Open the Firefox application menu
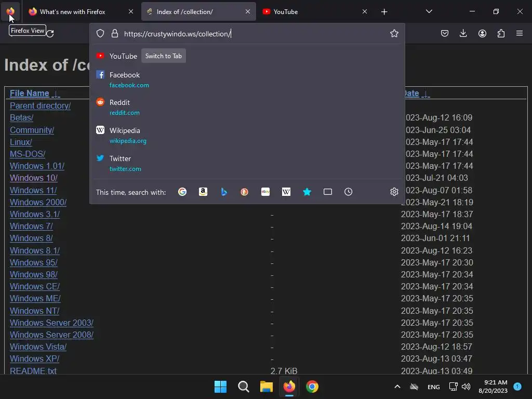532x399 pixels. coord(520,33)
